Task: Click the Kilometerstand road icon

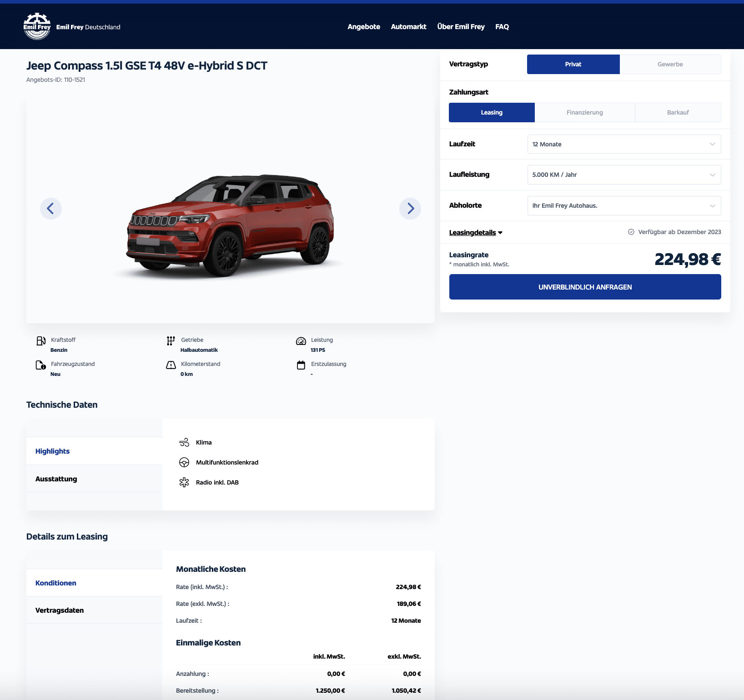Action: click(x=171, y=365)
